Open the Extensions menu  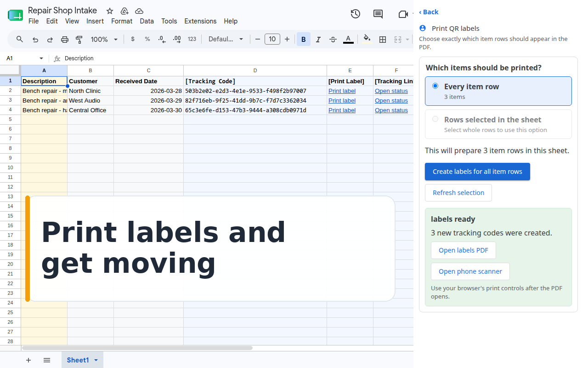(200, 21)
